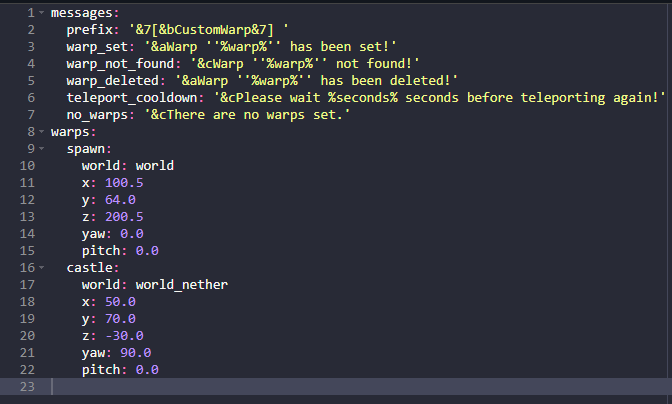Click line number 2 in the gutter

tap(30, 30)
